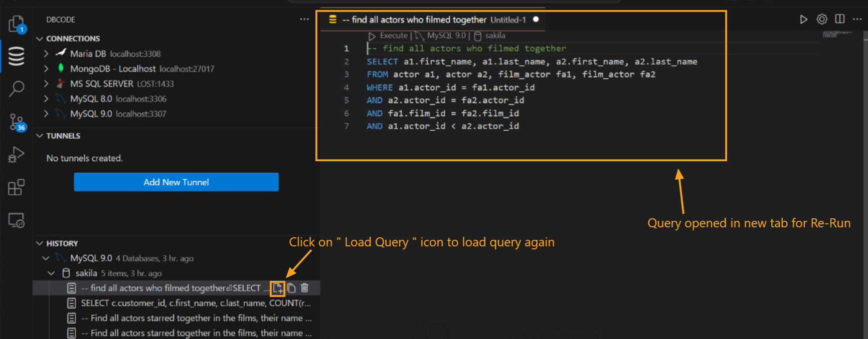Click the FROM clause on line 3
The width and height of the screenshot is (868, 339).
point(511,74)
